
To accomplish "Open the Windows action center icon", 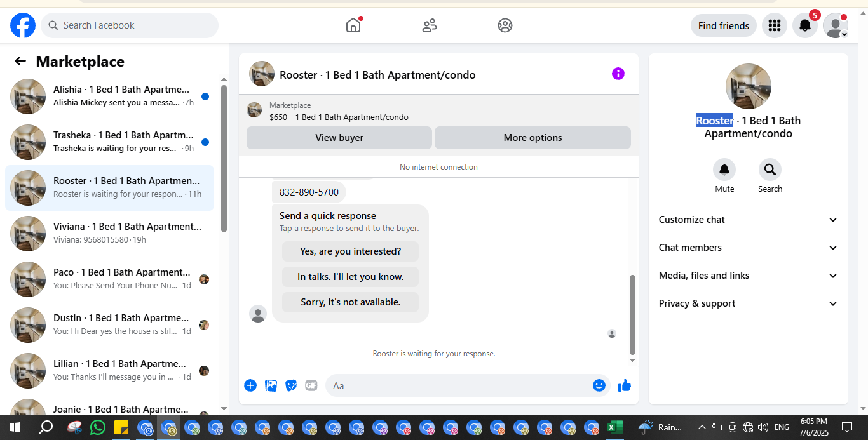I will point(847,427).
